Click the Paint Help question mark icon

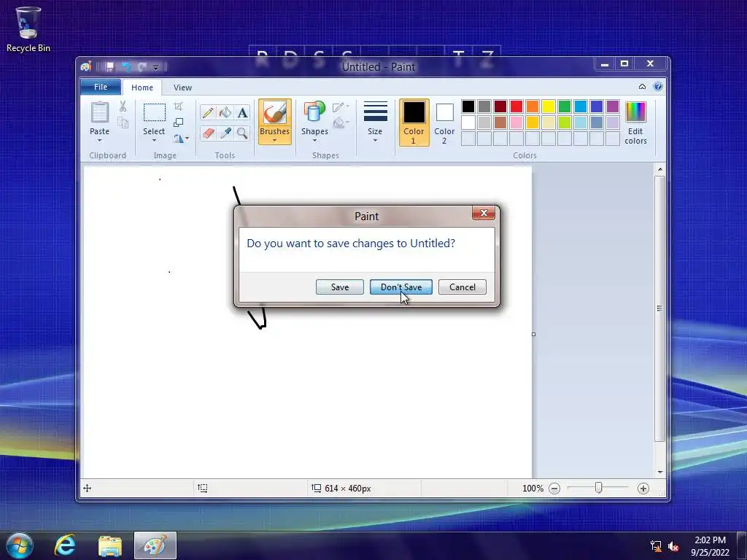pyautogui.click(x=658, y=87)
